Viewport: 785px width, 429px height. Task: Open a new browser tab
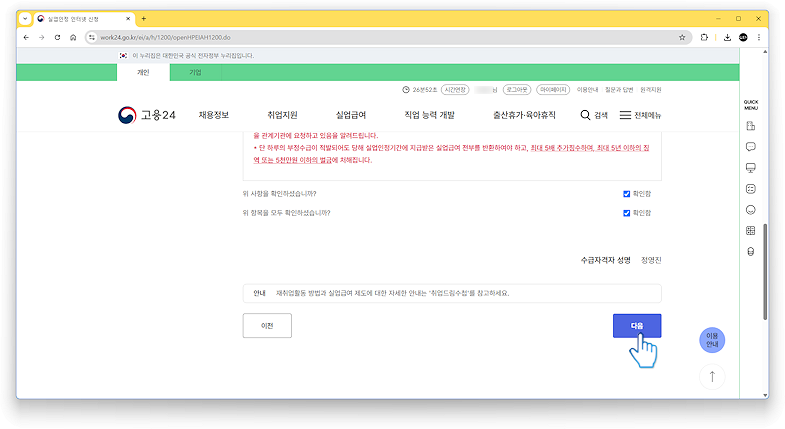(x=144, y=19)
